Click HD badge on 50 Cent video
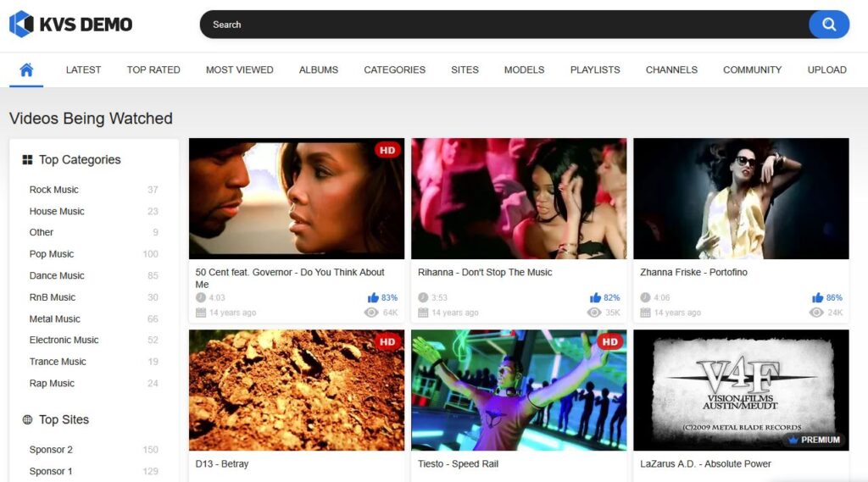Viewport: 868px width, 482px height. (387, 150)
